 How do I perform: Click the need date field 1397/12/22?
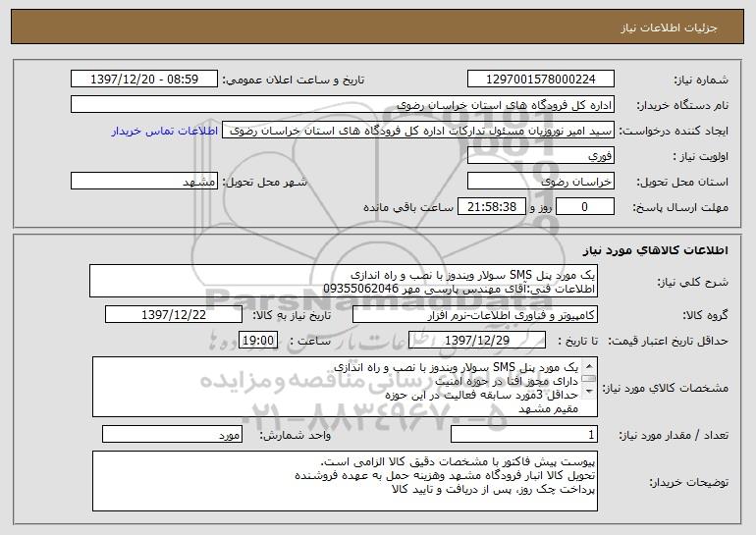click(174, 315)
